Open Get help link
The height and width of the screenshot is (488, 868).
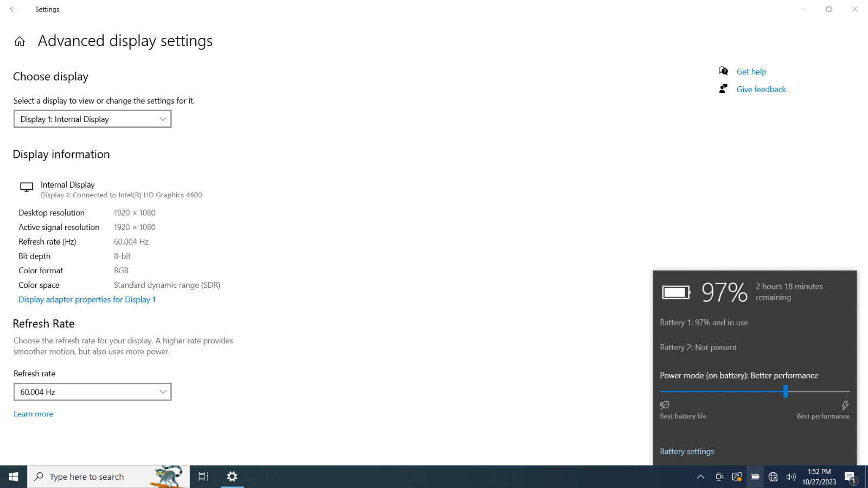click(751, 72)
